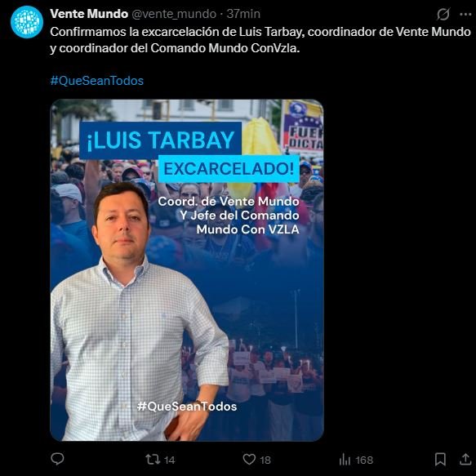Click the view count 168
The height and width of the screenshot is (476, 476).
(364, 460)
